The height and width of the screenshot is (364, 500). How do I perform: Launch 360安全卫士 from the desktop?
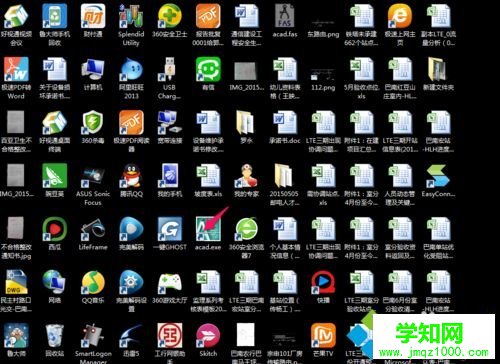click(x=170, y=16)
